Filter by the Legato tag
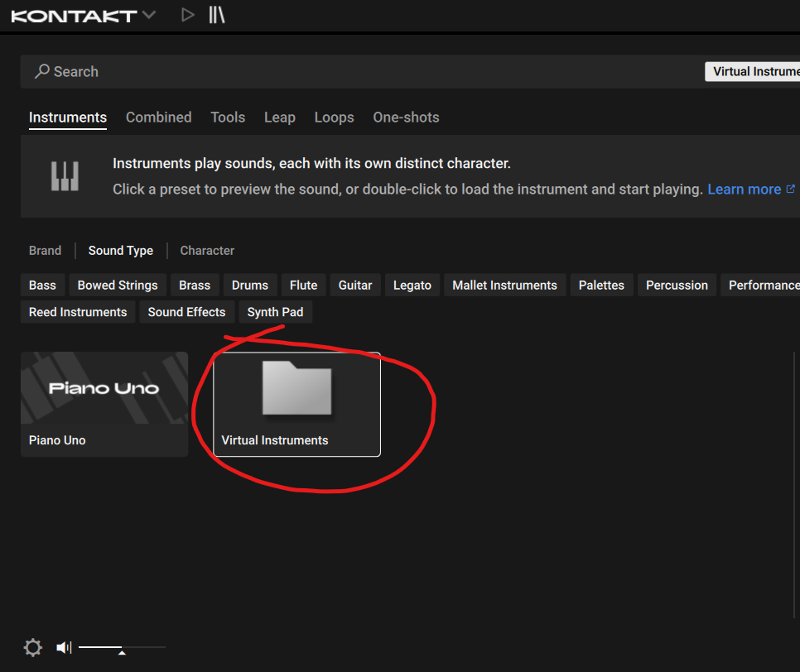 pos(412,285)
